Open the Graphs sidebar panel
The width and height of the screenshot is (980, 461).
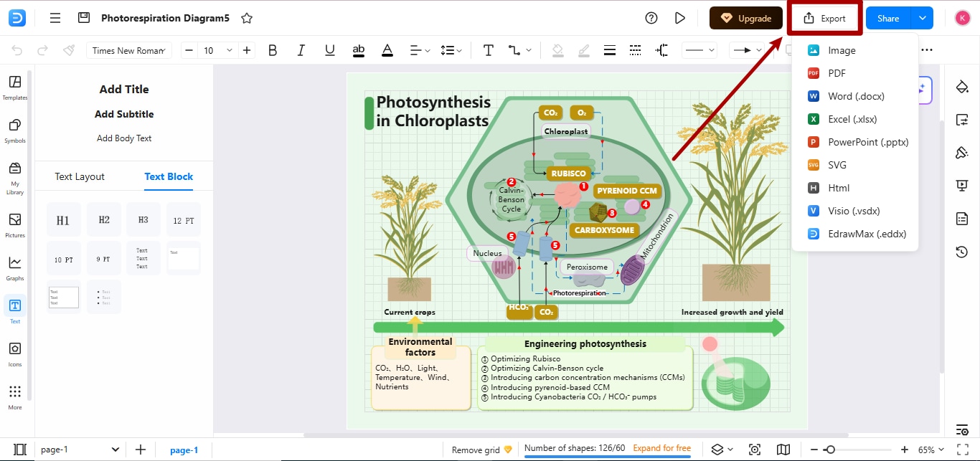14,267
